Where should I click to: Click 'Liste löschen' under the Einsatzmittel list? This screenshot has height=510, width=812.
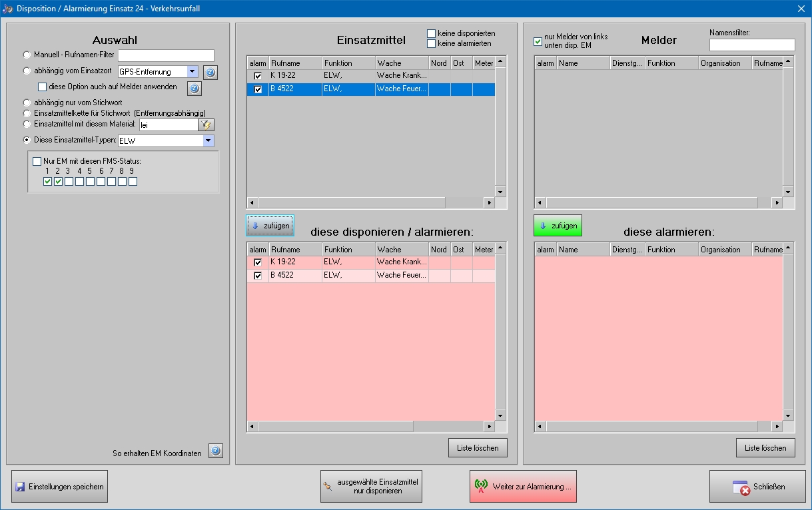coord(478,448)
